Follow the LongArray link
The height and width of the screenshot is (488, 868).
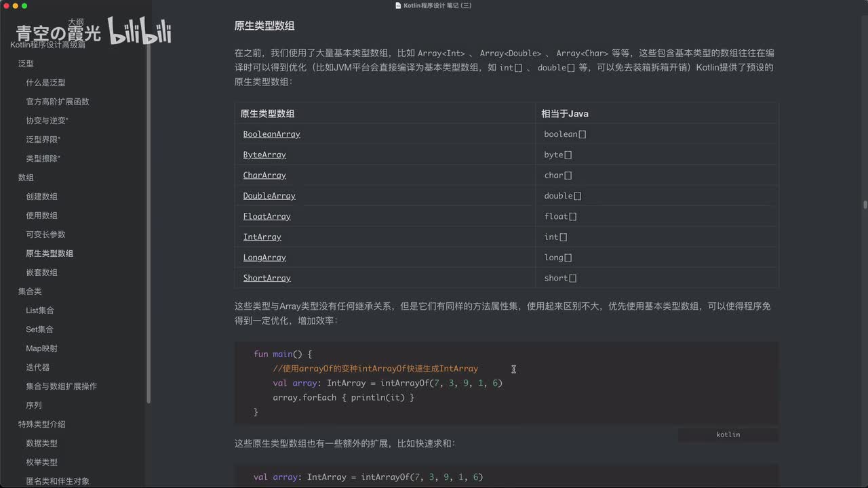pyautogui.click(x=264, y=258)
